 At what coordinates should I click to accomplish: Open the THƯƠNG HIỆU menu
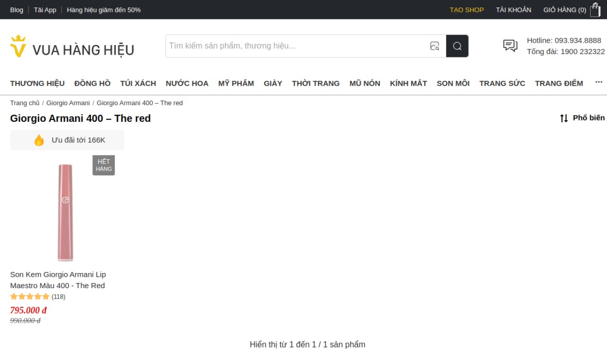(37, 83)
